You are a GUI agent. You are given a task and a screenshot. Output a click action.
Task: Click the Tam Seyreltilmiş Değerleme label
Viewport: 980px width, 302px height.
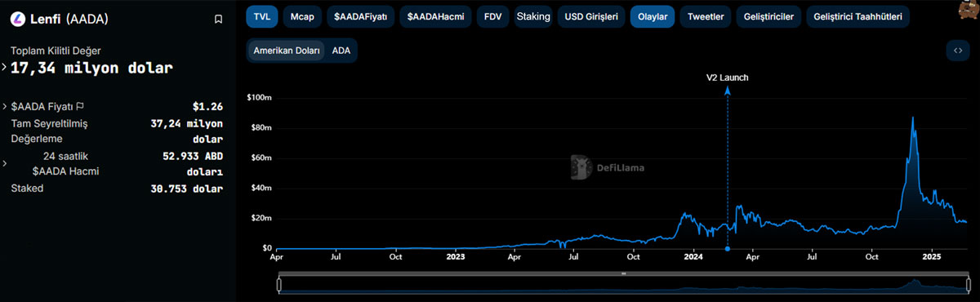coord(49,131)
